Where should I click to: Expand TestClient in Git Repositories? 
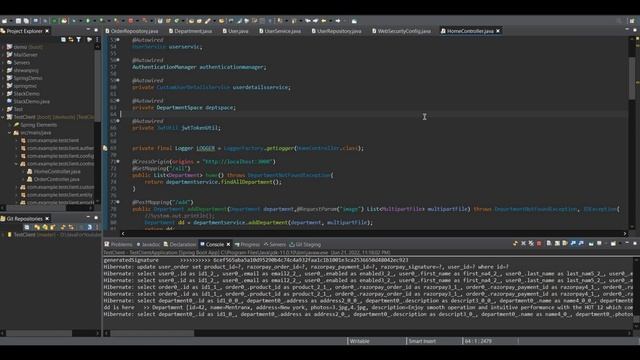[3, 235]
